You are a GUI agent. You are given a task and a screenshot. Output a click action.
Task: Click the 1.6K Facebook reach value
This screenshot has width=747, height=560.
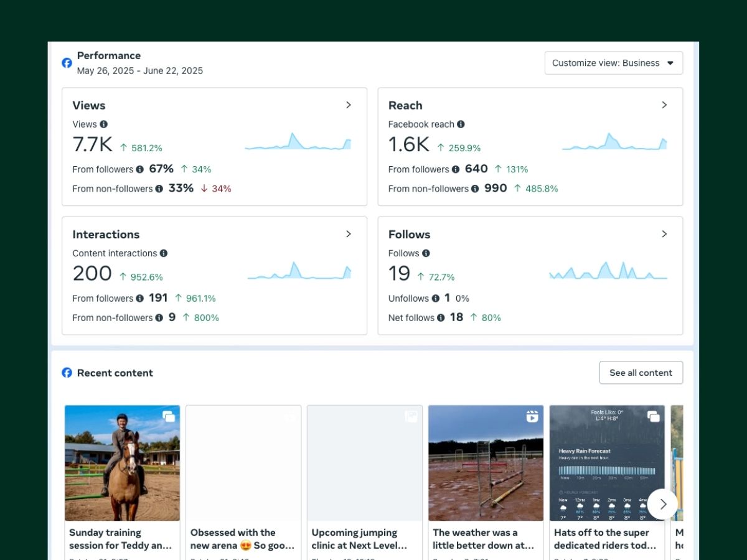pyautogui.click(x=409, y=144)
